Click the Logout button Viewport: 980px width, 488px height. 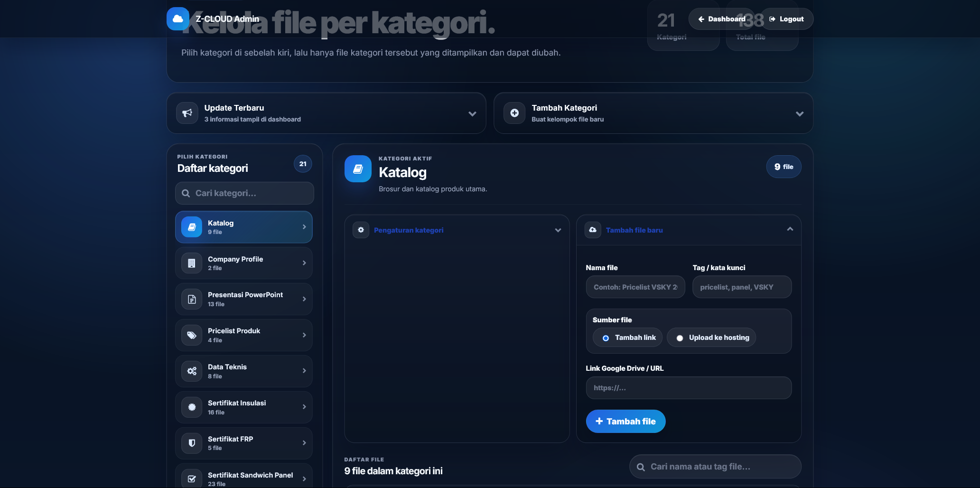[x=787, y=19]
